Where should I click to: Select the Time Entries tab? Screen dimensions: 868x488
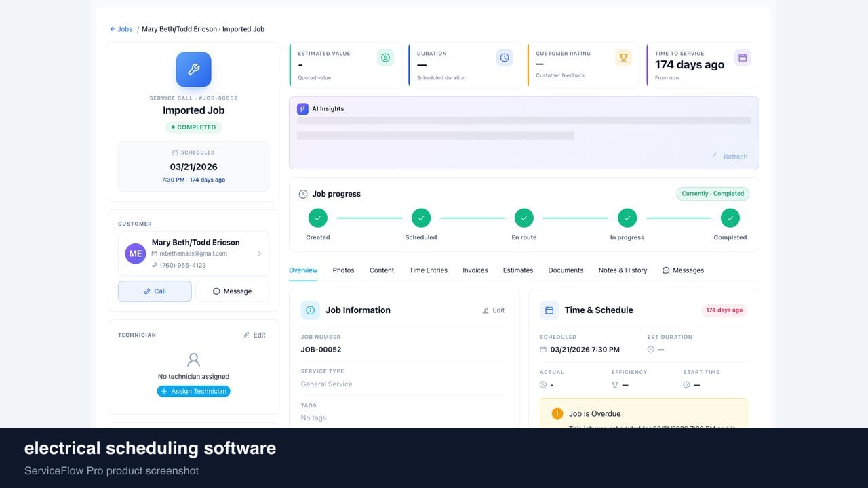[x=429, y=270]
